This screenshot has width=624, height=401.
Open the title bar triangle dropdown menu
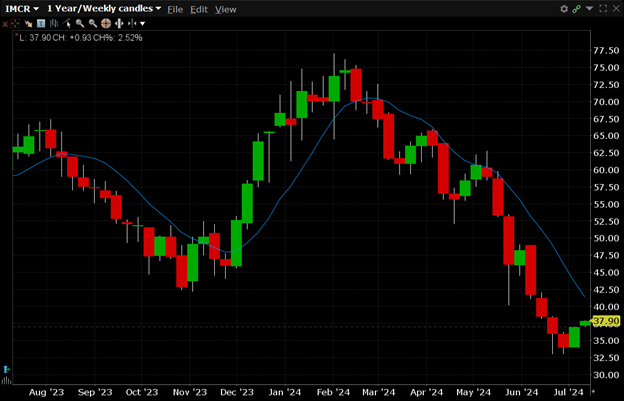point(589,8)
